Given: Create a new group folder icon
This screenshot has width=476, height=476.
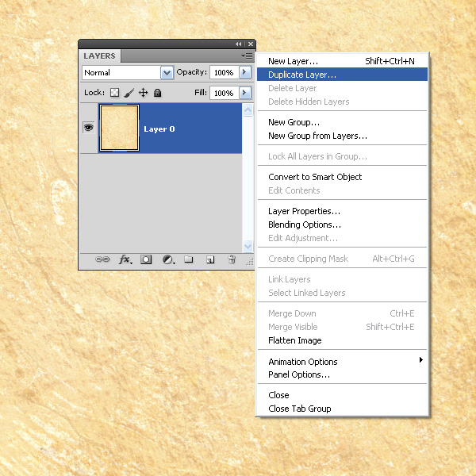Looking at the screenshot, I should [189, 259].
